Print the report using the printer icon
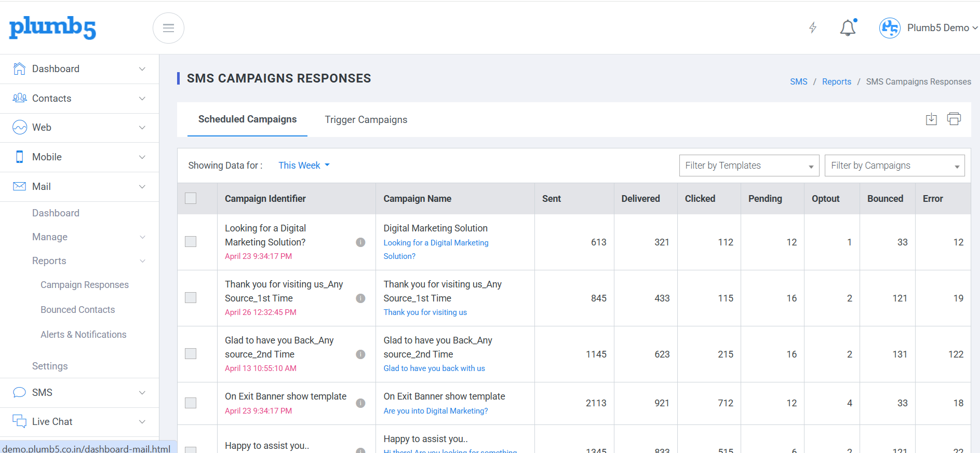980x453 pixels. tap(954, 119)
